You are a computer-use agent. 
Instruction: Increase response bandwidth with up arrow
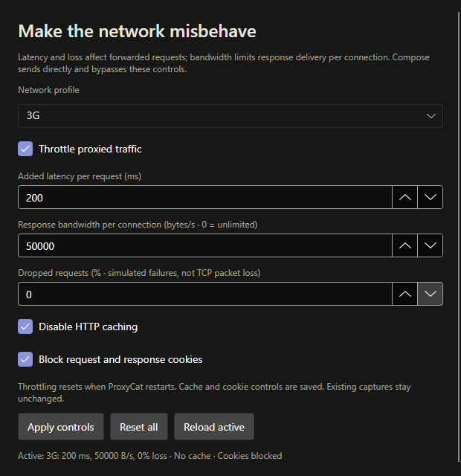pyautogui.click(x=404, y=245)
